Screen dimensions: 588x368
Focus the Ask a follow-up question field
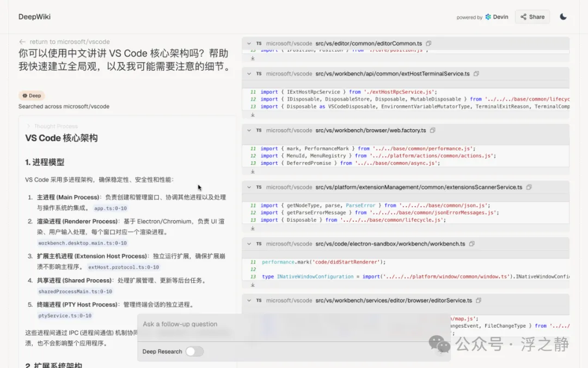tap(293, 324)
